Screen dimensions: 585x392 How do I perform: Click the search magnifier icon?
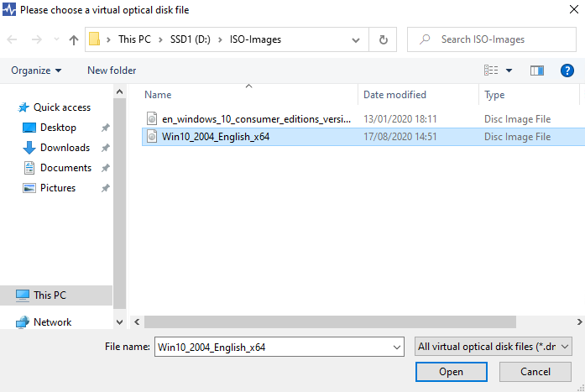click(425, 39)
